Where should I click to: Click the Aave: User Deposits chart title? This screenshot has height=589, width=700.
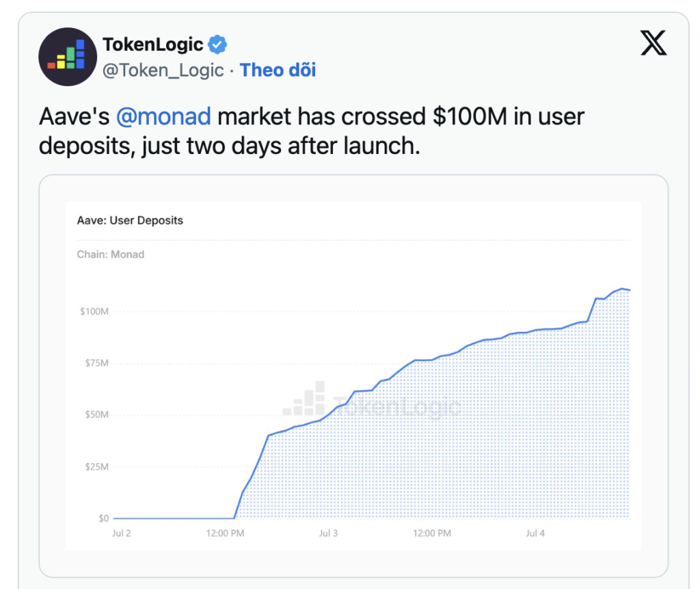(130, 220)
